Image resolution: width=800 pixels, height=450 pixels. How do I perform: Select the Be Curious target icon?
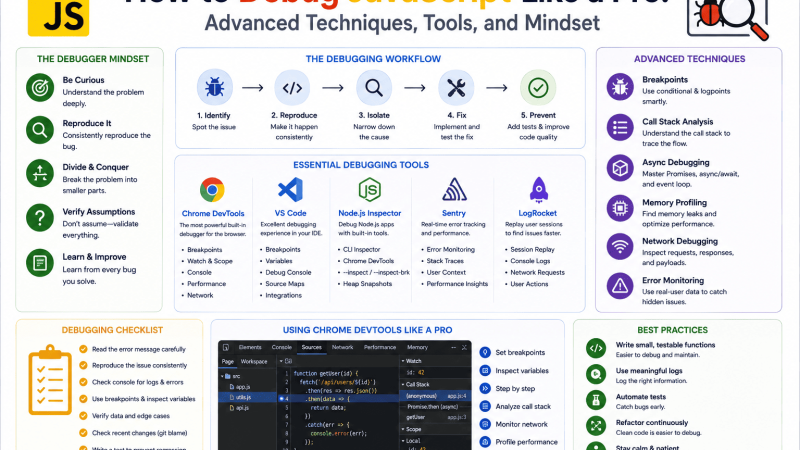tap(40, 88)
